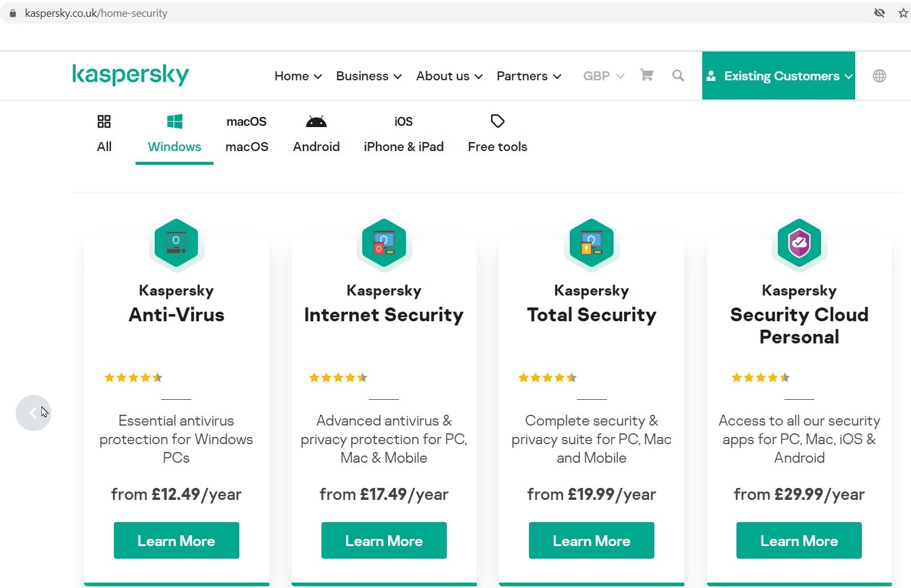Switch to the macOS platform tab

(246, 134)
